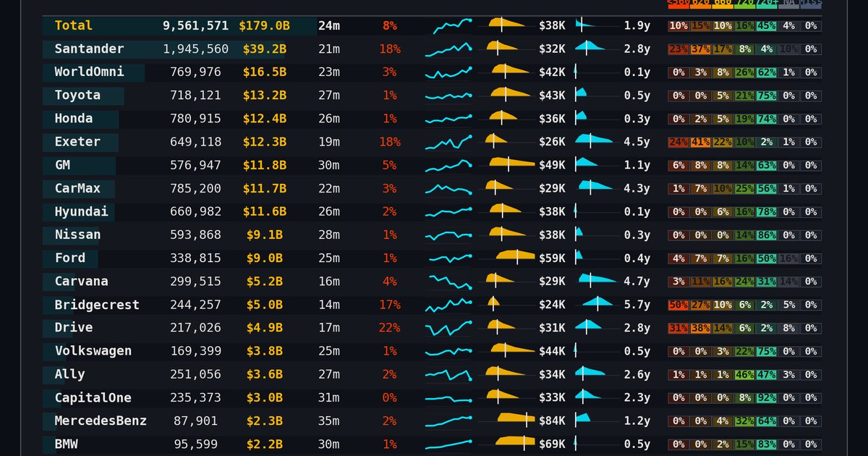Open the MercedesBenz row
Image resolution: width=868 pixels, height=456 pixels.
(x=433, y=421)
